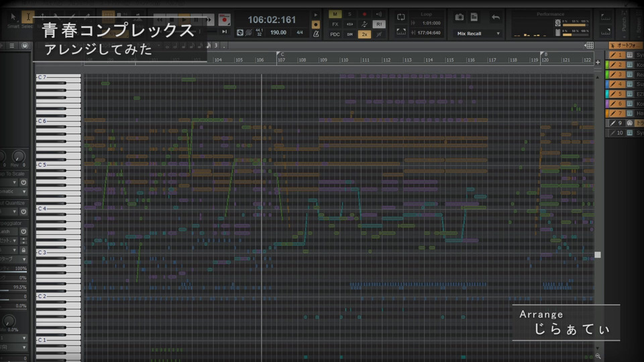644x362 pixels.
Task: Click loop start time 1:01:000
Action: (431, 23)
